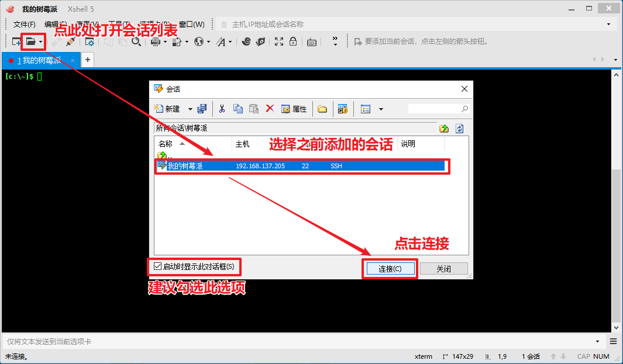
Task: Open the dropdown next to globe icon
Action: 208,42
